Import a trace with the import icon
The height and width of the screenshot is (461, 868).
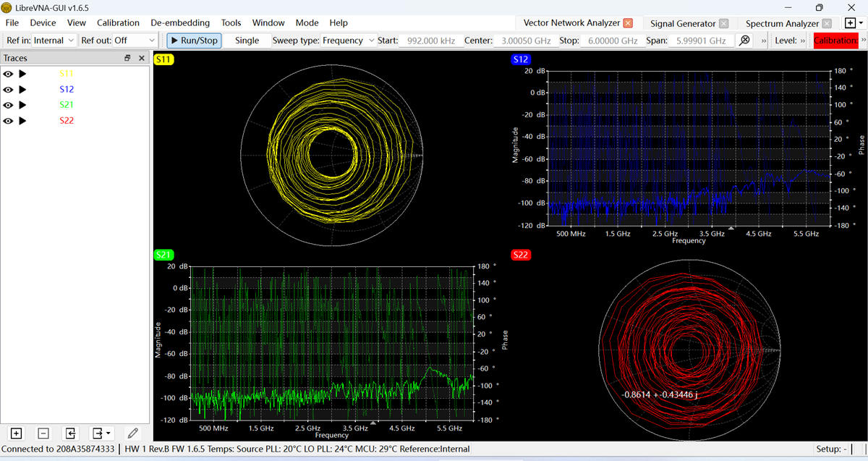(70, 433)
